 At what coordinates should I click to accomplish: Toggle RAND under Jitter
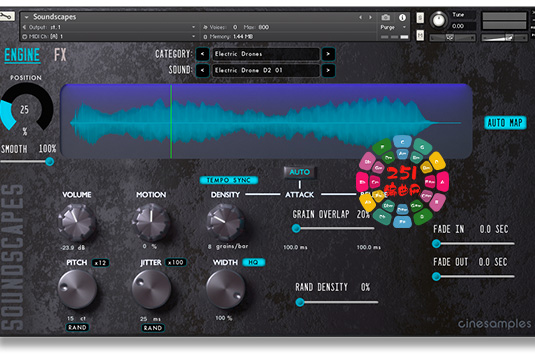[x=153, y=328]
